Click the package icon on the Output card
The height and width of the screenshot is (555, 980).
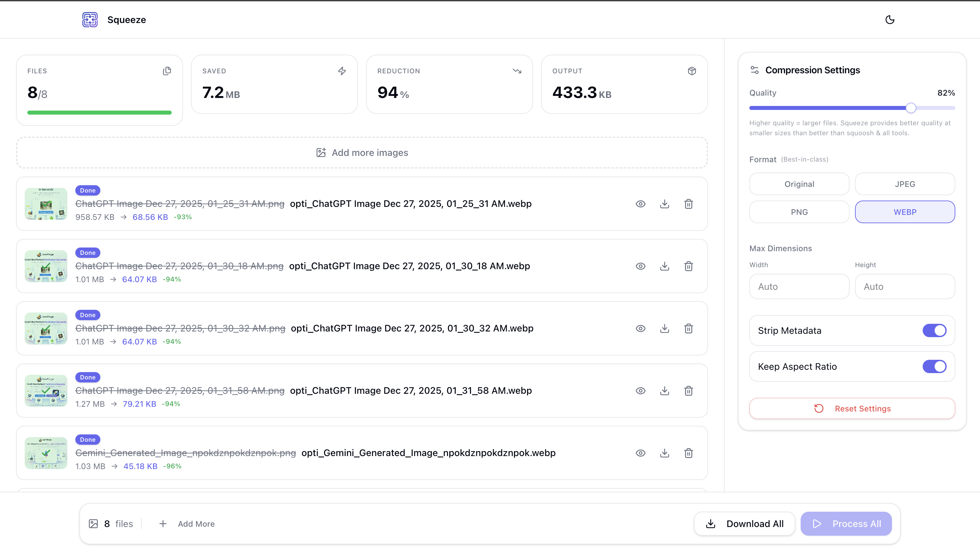pos(692,71)
